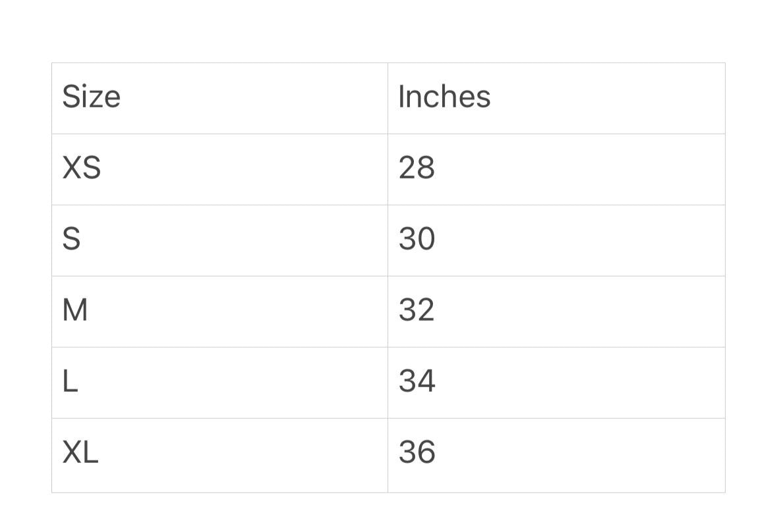Click the Size column header cell
The height and width of the screenshot is (532, 777).
click(x=219, y=99)
